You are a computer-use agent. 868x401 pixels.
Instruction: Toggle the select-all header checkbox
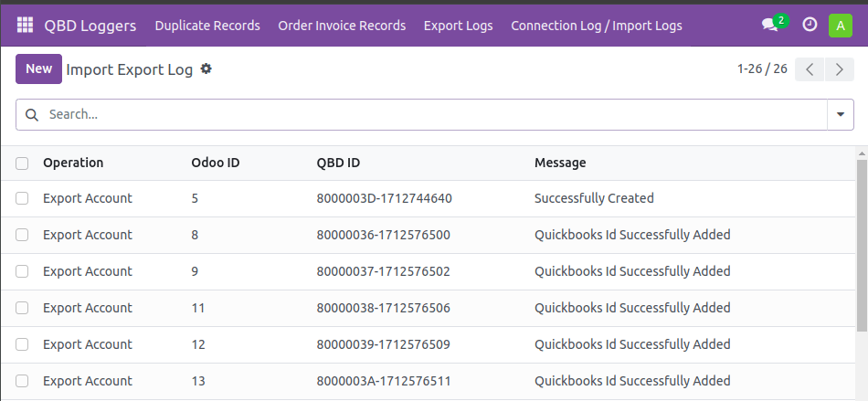click(x=22, y=164)
